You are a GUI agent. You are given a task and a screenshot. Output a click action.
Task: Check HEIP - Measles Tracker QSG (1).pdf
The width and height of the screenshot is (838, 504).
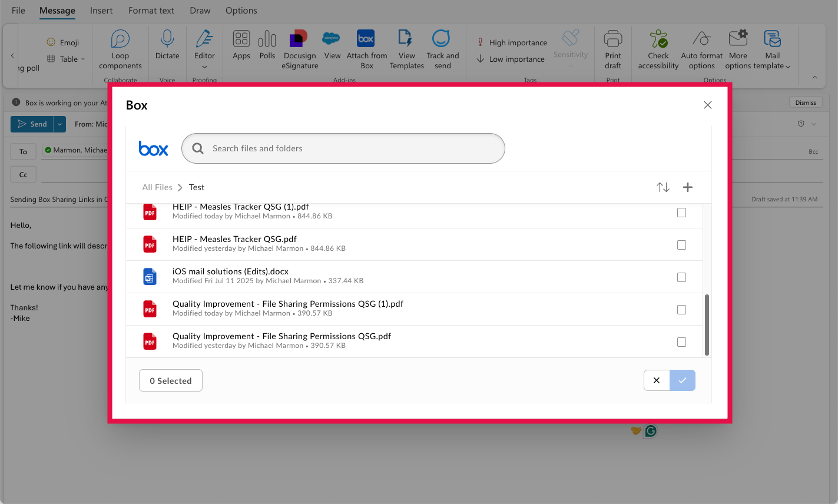(681, 213)
